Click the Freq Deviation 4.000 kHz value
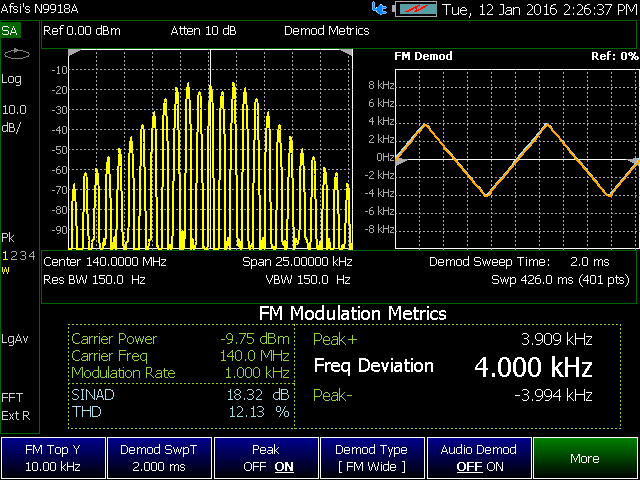This screenshot has width=640, height=480. (x=533, y=367)
